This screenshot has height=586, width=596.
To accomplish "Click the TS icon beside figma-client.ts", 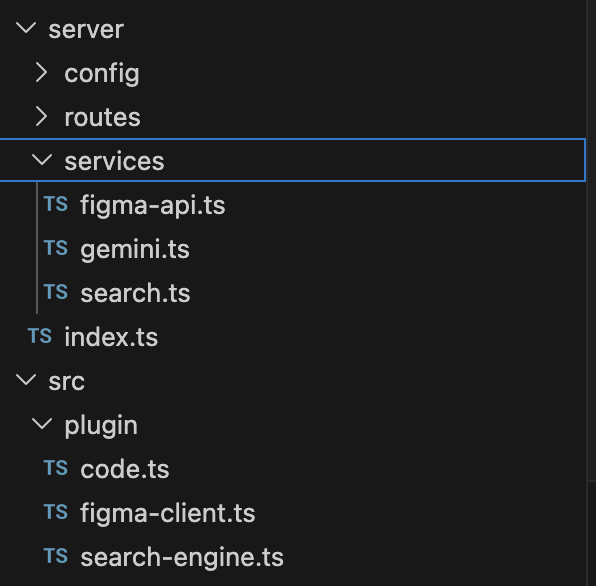I will click(x=56, y=512).
